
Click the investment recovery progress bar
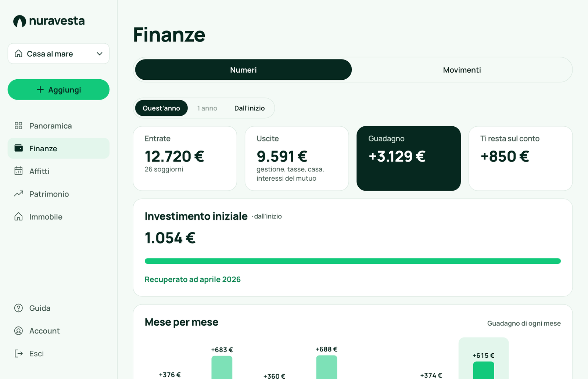pos(353,261)
